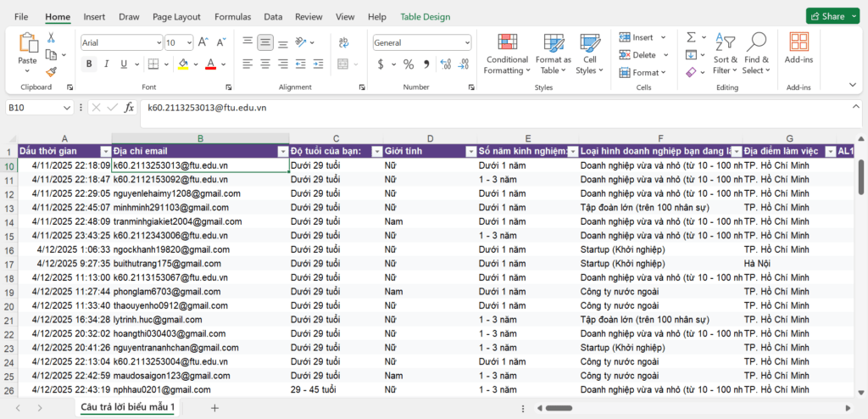
Task: Toggle Center horizontal alignment
Action: coord(265,64)
